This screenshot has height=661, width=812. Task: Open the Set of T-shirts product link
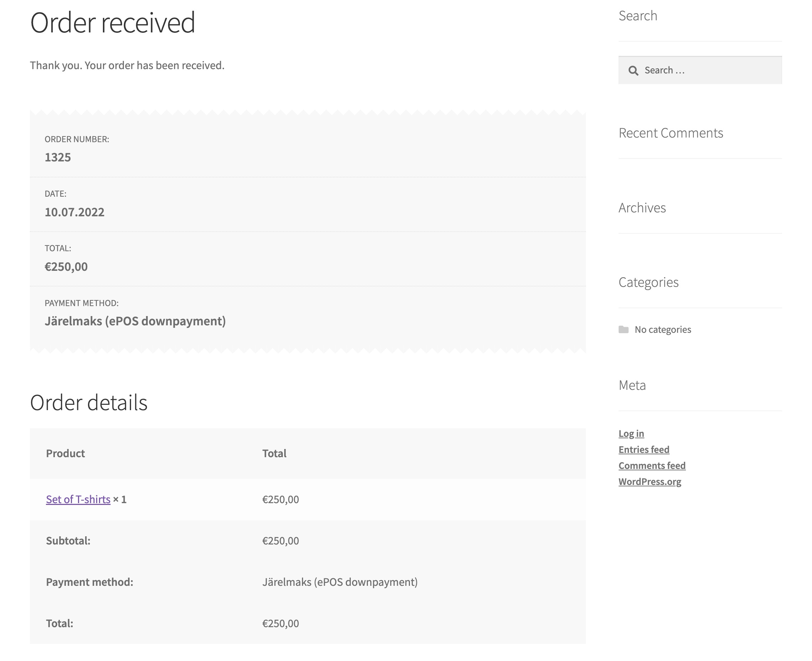pos(78,499)
